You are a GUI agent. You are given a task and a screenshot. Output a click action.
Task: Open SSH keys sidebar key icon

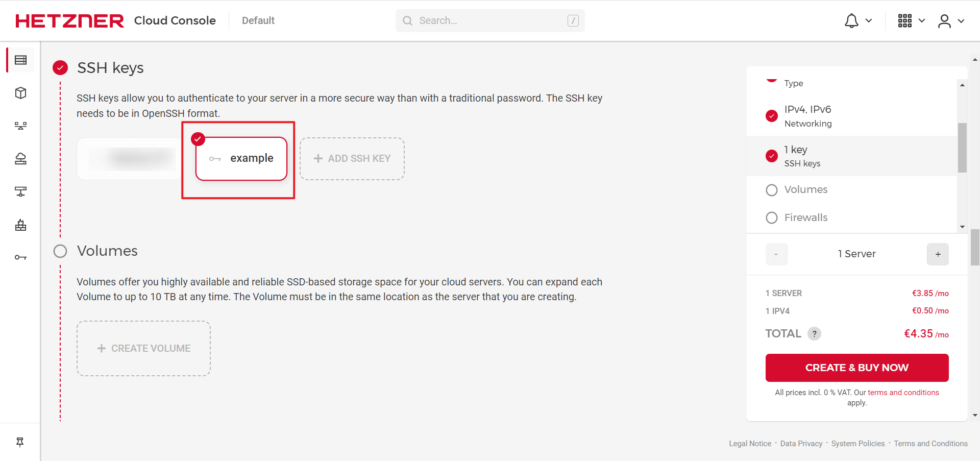[20, 257]
